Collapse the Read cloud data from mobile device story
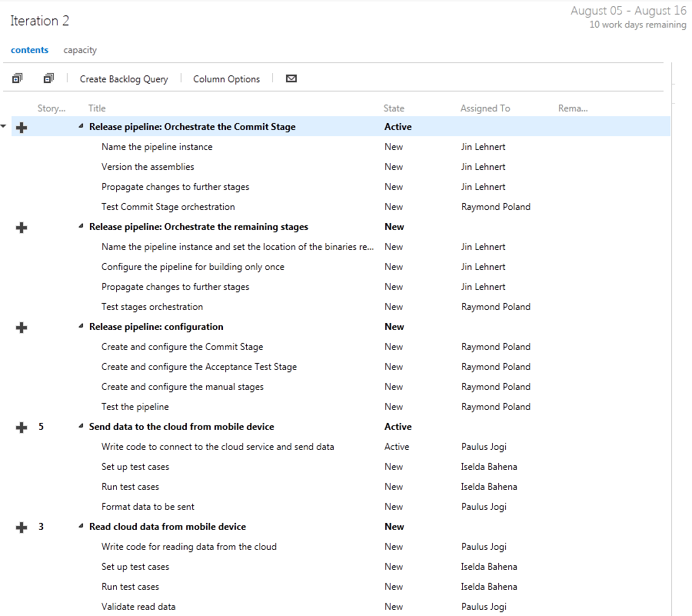Image resolution: width=692 pixels, height=616 pixels. [82, 527]
